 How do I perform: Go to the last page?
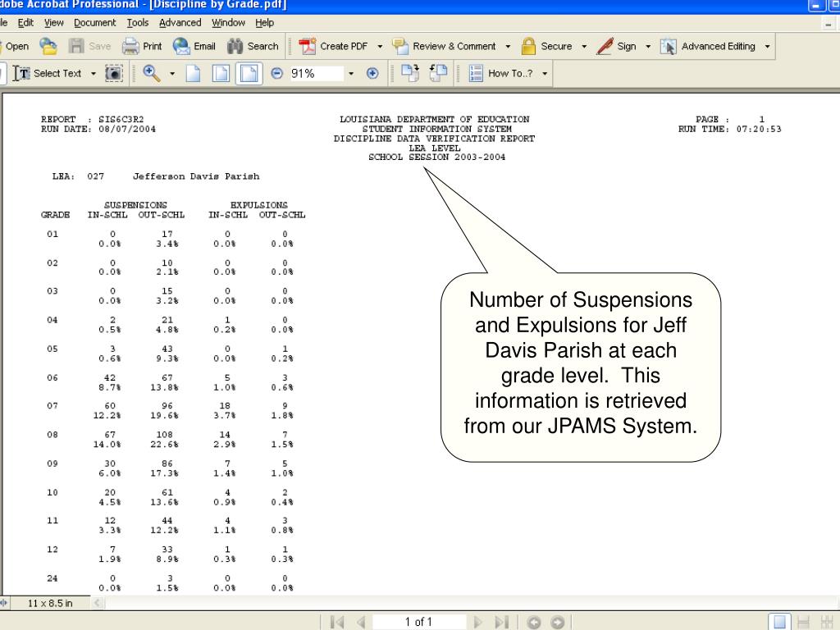[x=501, y=622]
